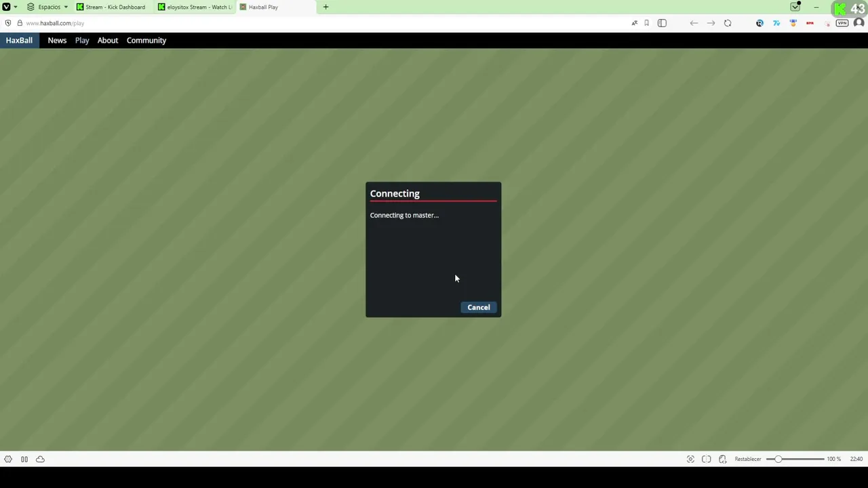Click the blue circular R extension icon

coord(759,23)
